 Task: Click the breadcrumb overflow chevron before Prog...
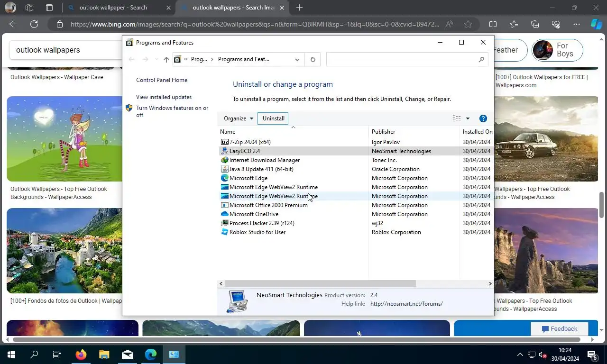[x=186, y=59]
